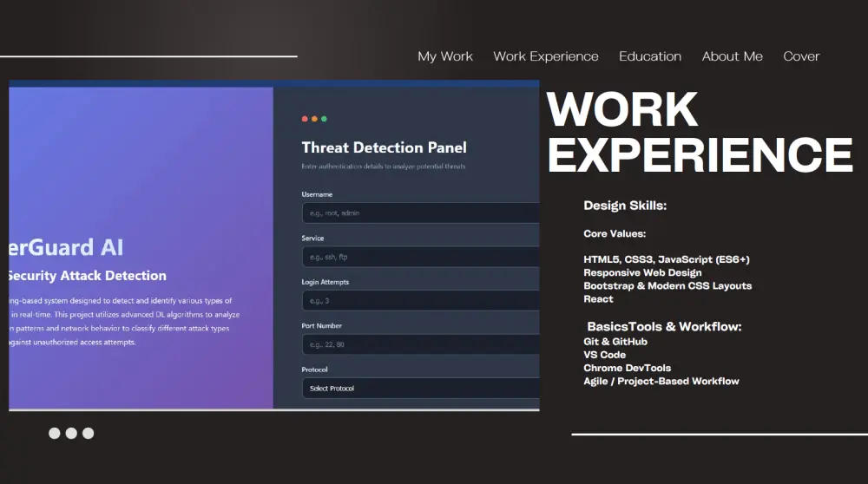Viewport: 868px width, 484px height.
Task: Click the Design Skills: heading
Action: [x=625, y=206]
